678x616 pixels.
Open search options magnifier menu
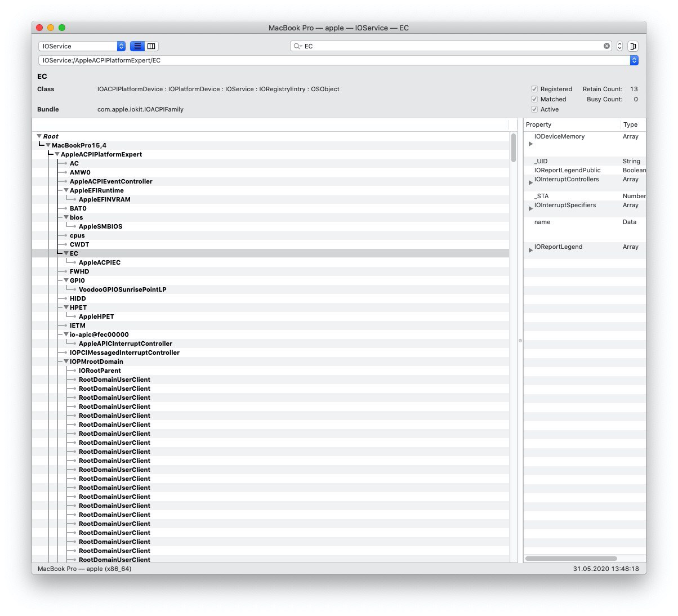[297, 46]
